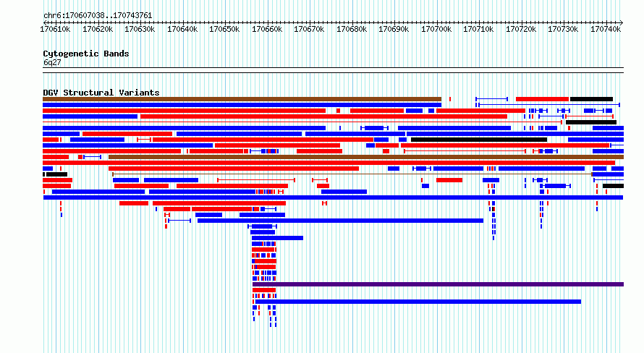Image resolution: width=644 pixels, height=353 pixels.
Task: Click the 170630k ruler label
Action: 140,29
